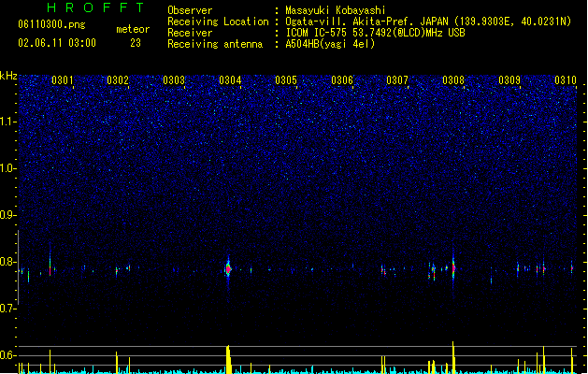This screenshot has width=588, height=374.
Task: Click the yellow amplitude bar under 0308
Action: click(x=453, y=357)
